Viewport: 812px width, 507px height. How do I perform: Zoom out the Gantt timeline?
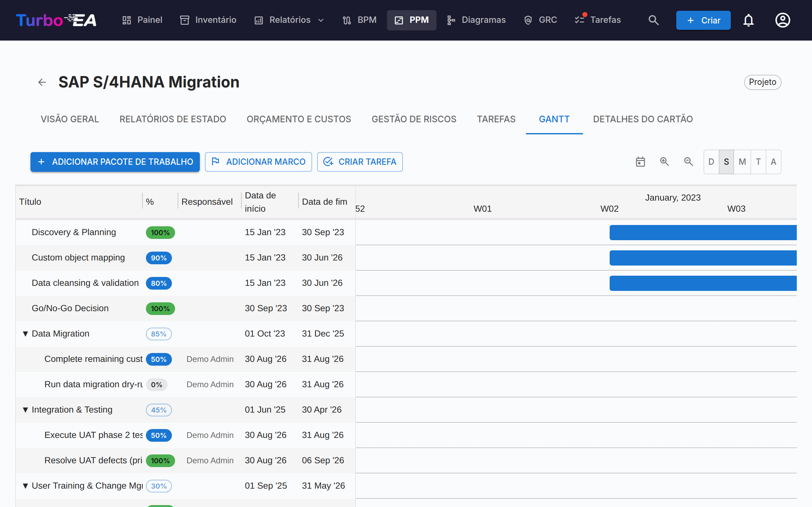(x=689, y=162)
